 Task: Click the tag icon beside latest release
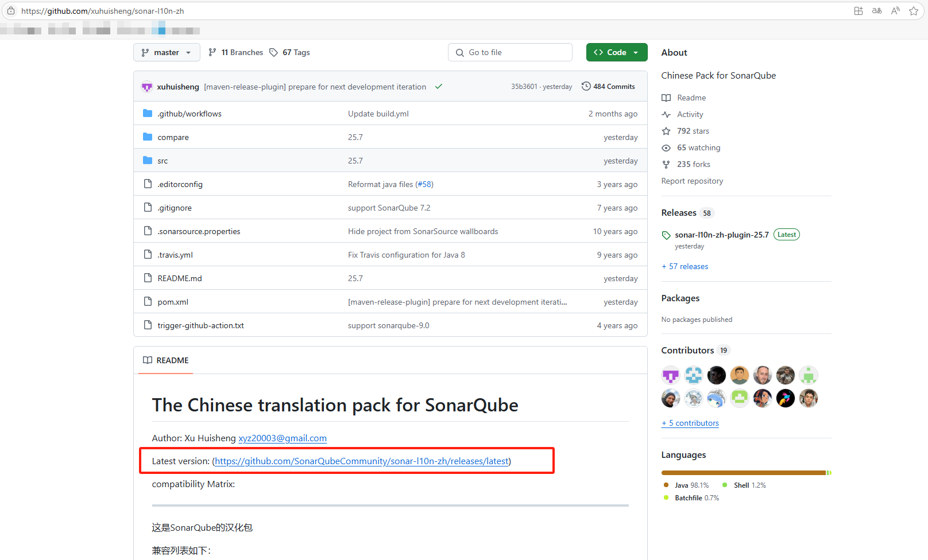click(666, 235)
